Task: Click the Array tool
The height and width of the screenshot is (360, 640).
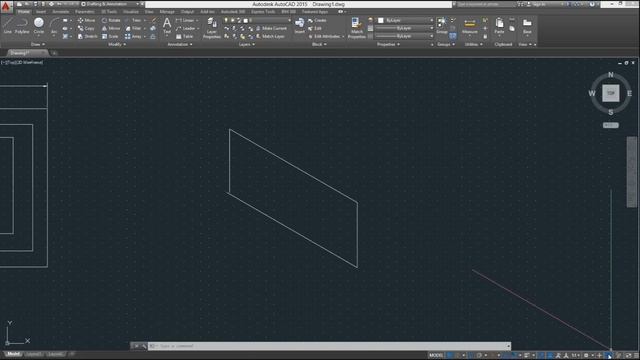Action: (x=133, y=36)
